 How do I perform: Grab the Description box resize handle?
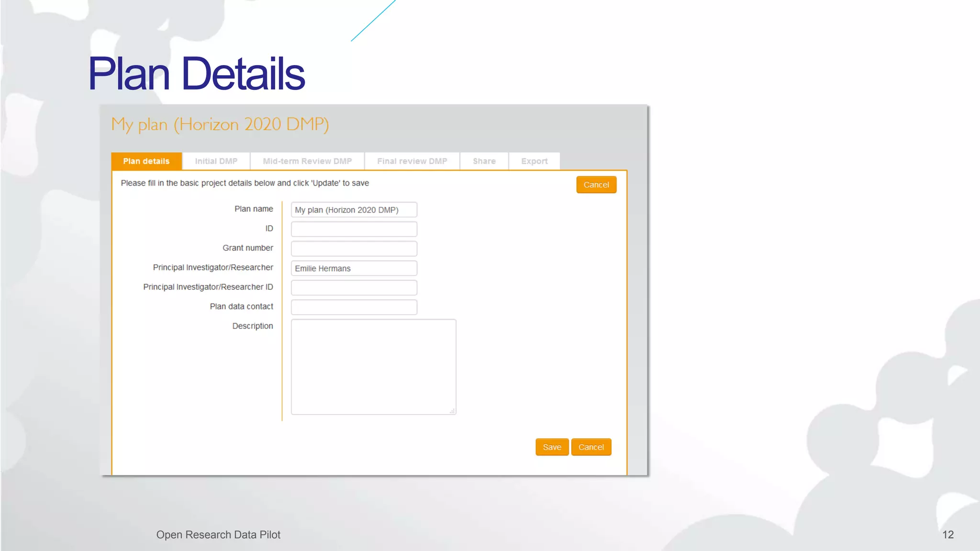click(x=452, y=411)
